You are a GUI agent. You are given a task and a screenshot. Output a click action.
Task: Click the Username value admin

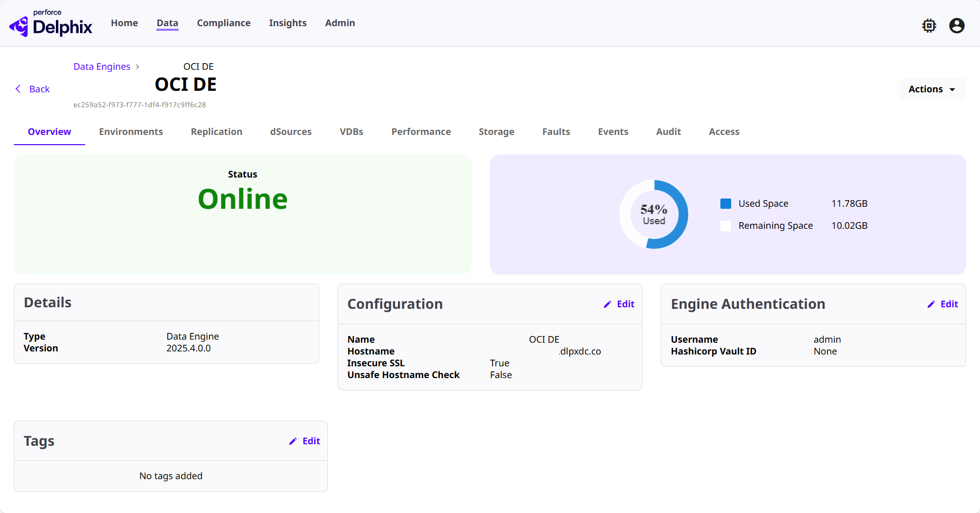point(827,340)
